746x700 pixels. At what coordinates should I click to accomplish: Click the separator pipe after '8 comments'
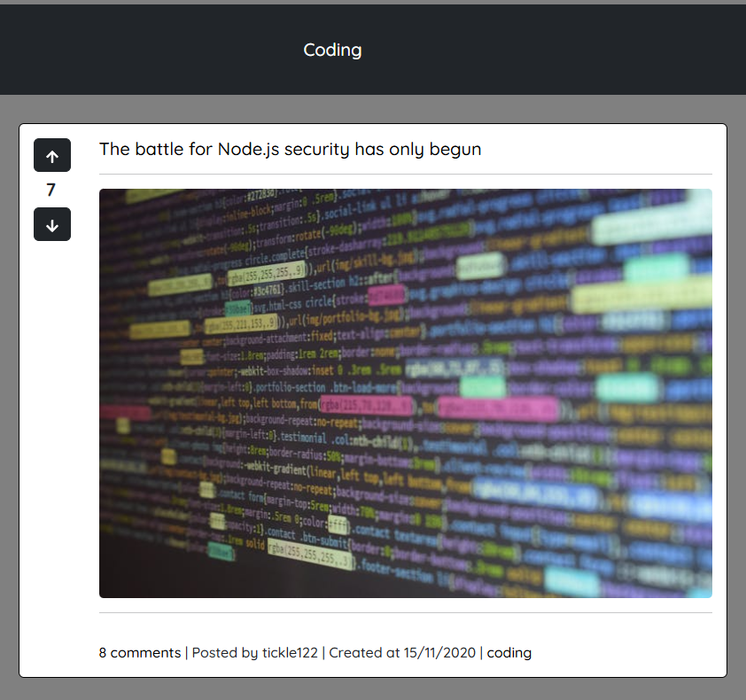pos(186,653)
